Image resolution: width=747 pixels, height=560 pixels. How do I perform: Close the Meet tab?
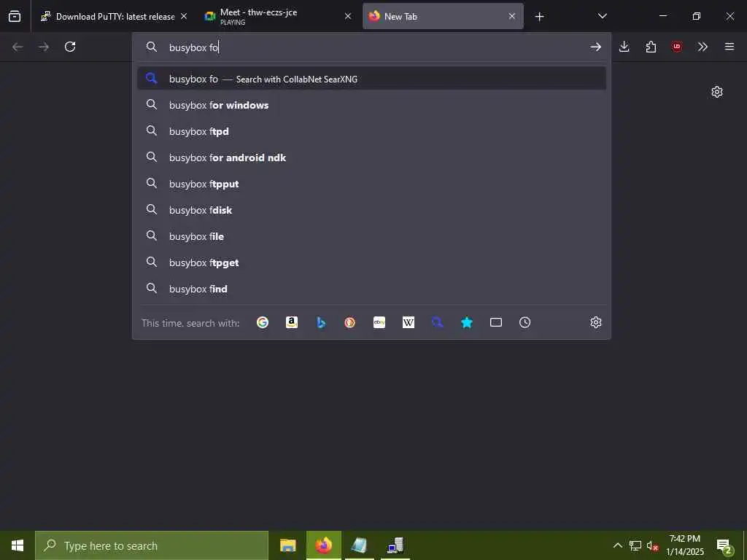348,16
